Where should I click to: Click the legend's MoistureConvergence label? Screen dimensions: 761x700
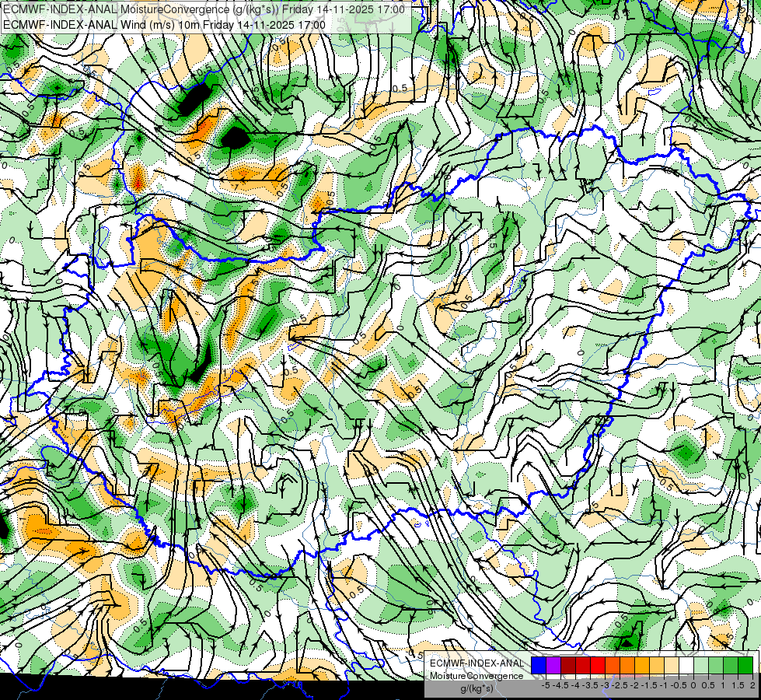[x=476, y=676]
